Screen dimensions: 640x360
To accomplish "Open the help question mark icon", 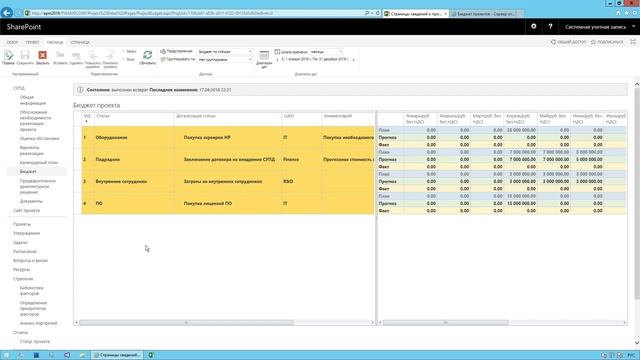I will tap(550, 27).
